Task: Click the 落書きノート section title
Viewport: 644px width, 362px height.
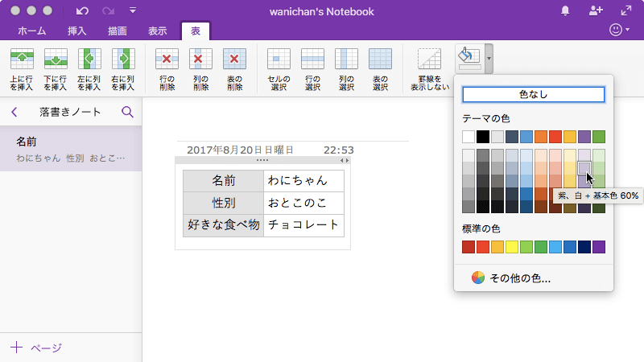Action: [70, 112]
